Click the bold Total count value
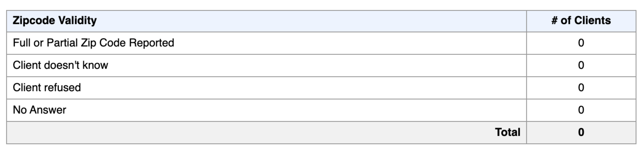 coord(581,133)
